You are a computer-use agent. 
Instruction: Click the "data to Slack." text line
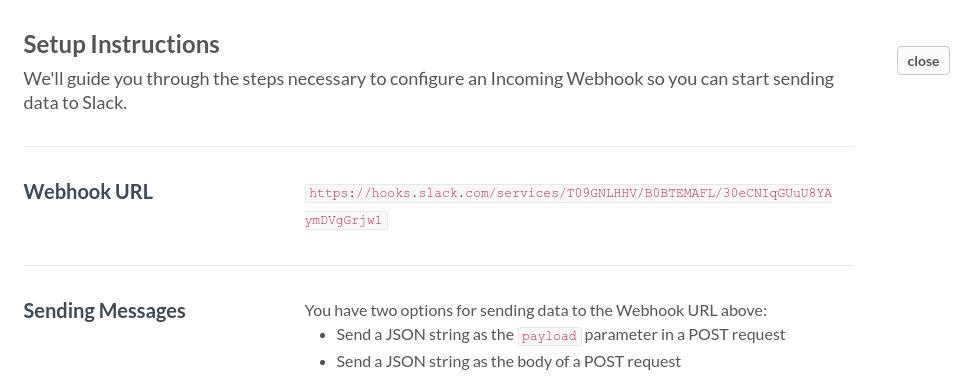pos(75,103)
